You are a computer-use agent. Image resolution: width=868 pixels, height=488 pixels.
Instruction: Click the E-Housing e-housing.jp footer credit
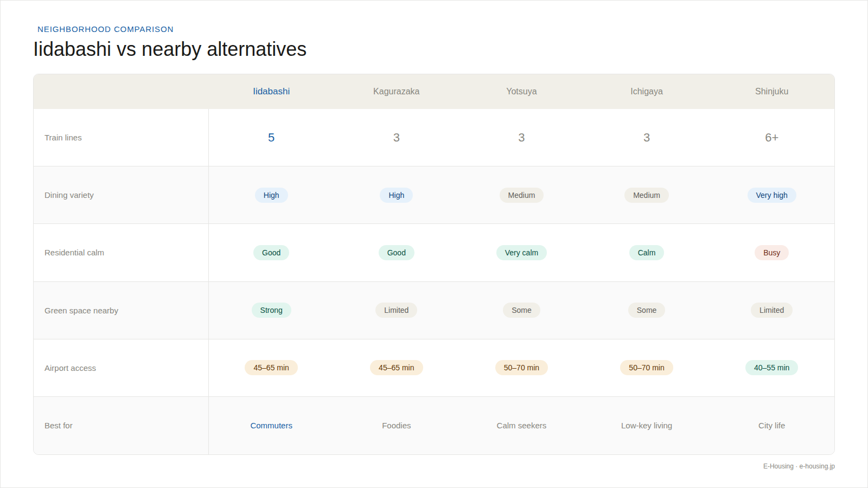799,466
